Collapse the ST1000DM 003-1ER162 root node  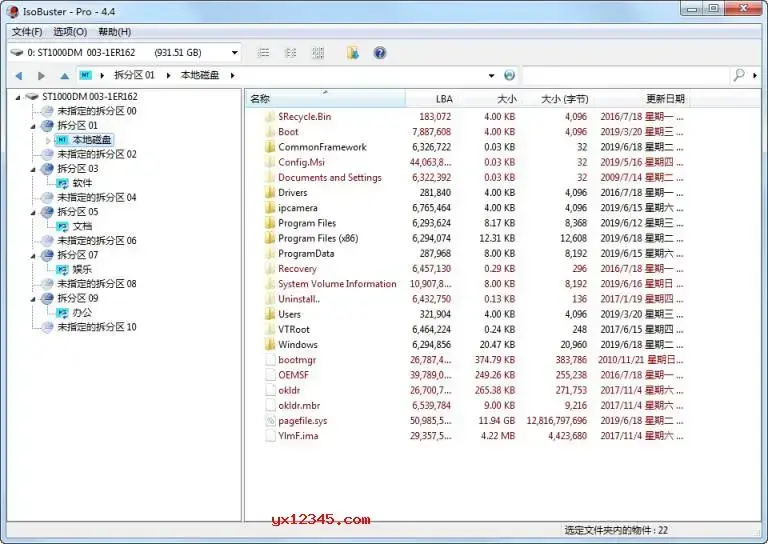[18, 97]
